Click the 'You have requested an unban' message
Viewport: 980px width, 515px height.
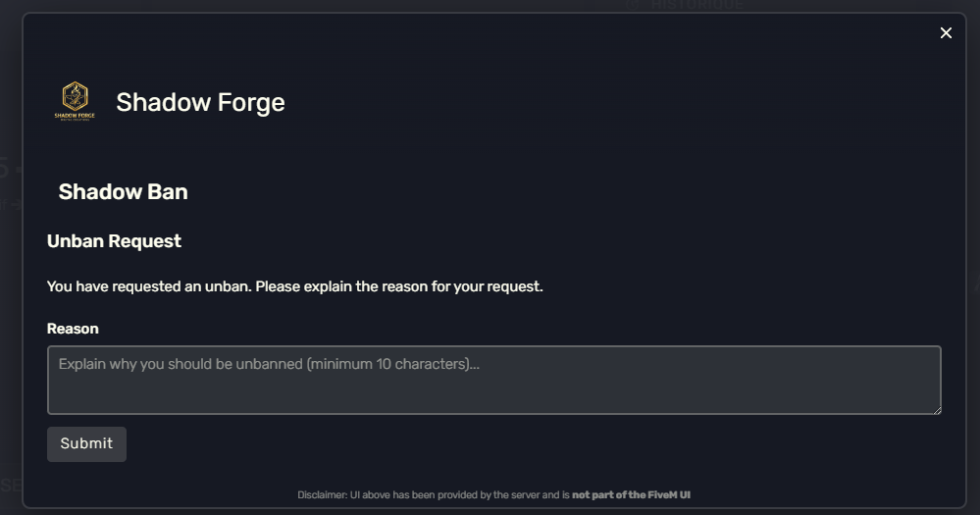point(295,286)
